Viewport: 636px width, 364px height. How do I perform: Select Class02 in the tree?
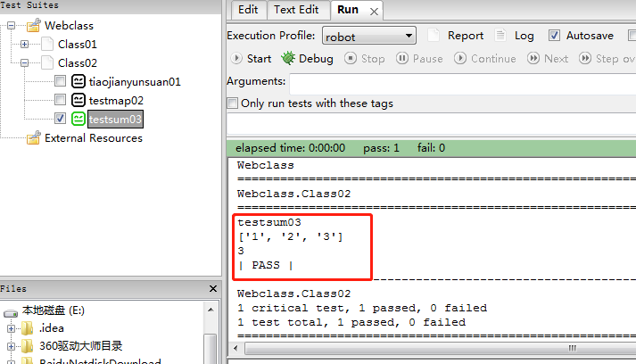[x=77, y=63]
